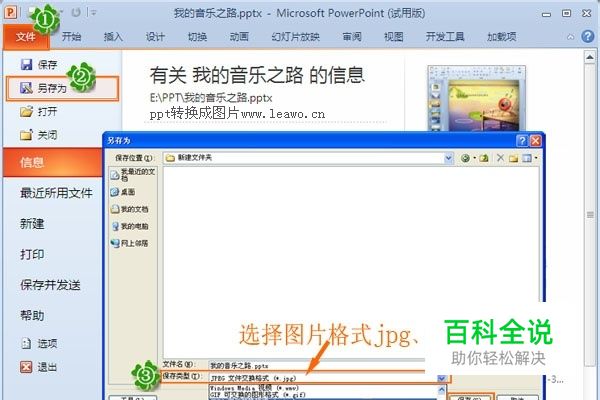Click 退出 to exit PowerPoint
Screen dimensions: 600x400
pos(39,367)
